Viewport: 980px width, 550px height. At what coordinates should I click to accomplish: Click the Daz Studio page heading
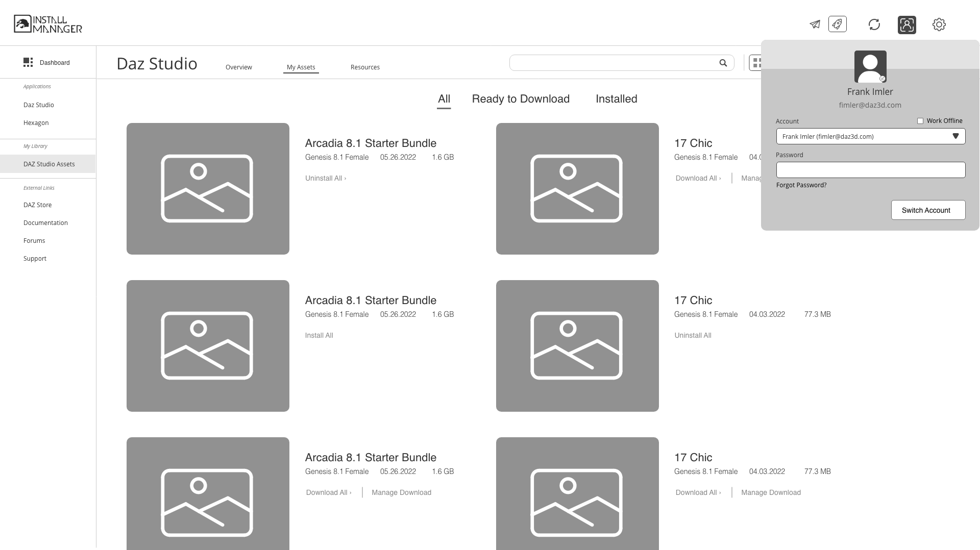tap(157, 64)
